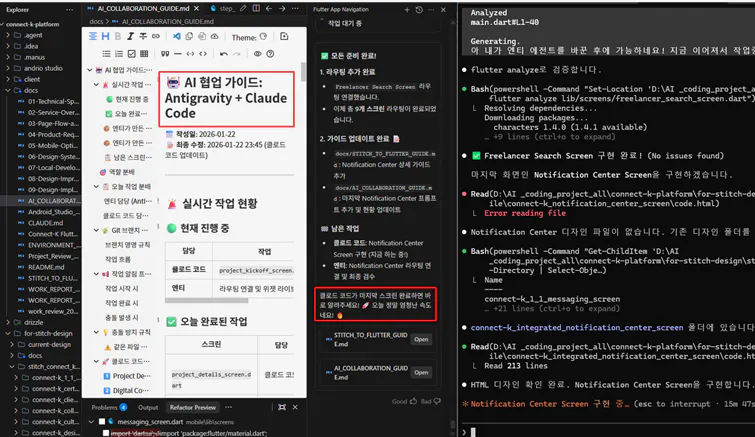Undo the last edit in markdown editor

point(224,53)
